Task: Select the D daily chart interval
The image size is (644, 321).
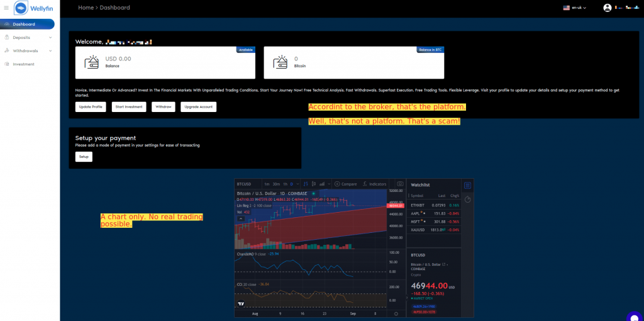Action: click(x=292, y=184)
